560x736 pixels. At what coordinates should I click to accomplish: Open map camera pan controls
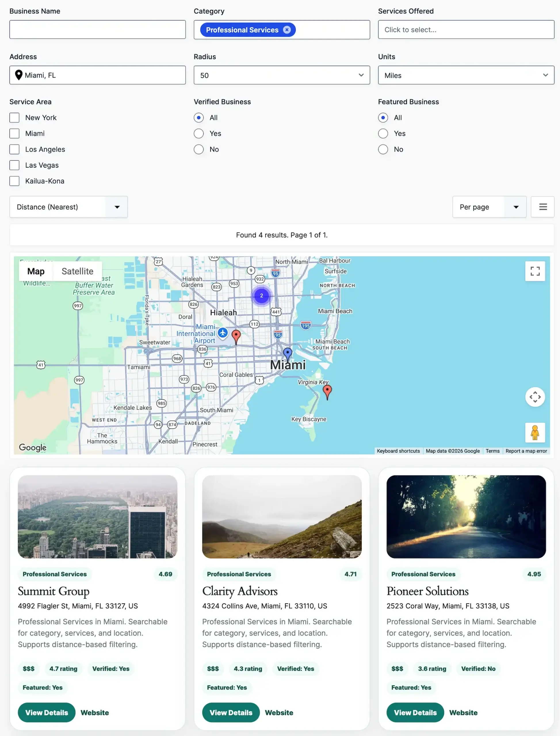(535, 397)
